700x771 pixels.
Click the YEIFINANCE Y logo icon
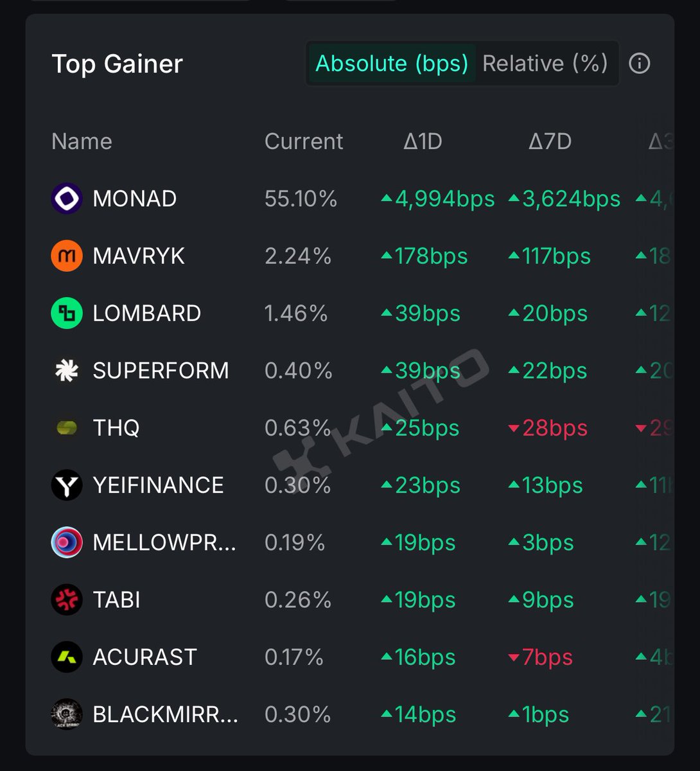tap(67, 485)
